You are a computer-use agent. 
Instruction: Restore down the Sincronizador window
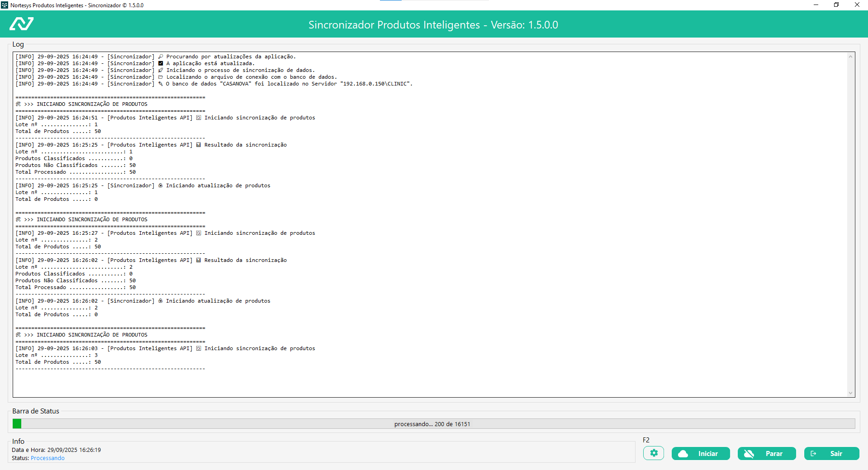click(x=836, y=5)
